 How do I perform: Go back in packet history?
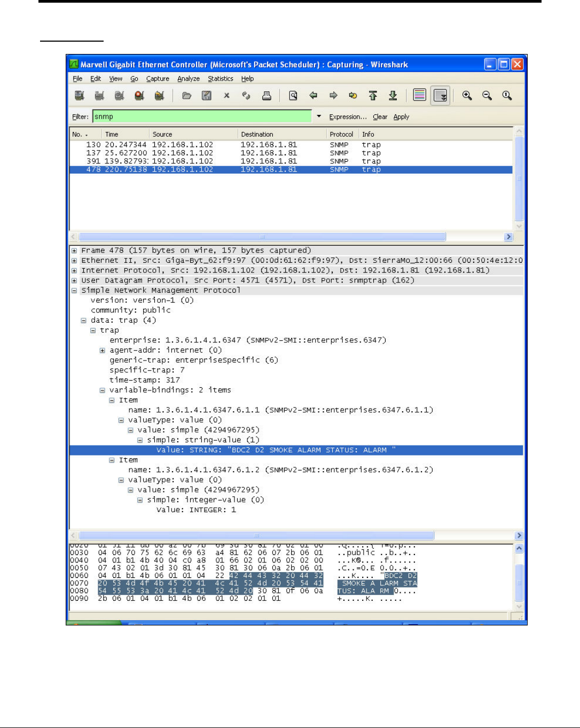click(313, 96)
